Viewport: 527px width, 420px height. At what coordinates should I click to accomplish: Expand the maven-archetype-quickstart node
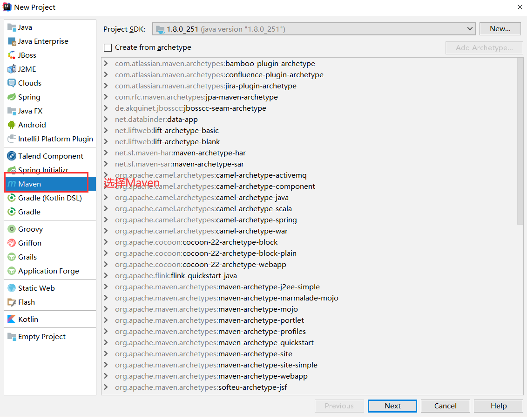(106, 342)
